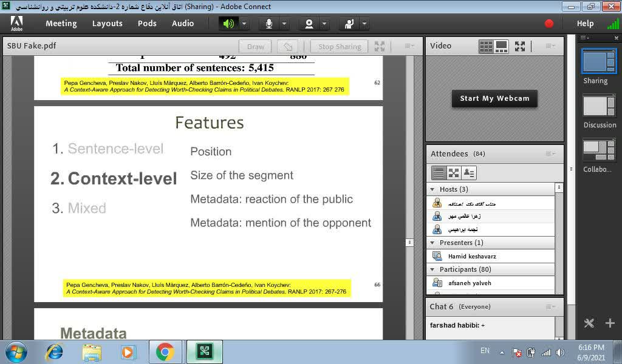
Task: Click the Start My Webcam button
Action: click(x=494, y=98)
